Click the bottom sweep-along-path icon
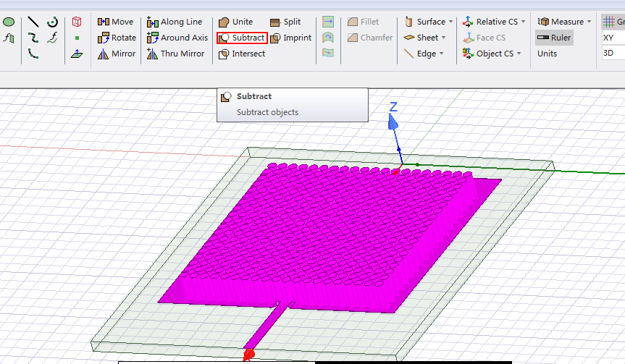This screenshot has width=625, height=364. click(328, 53)
